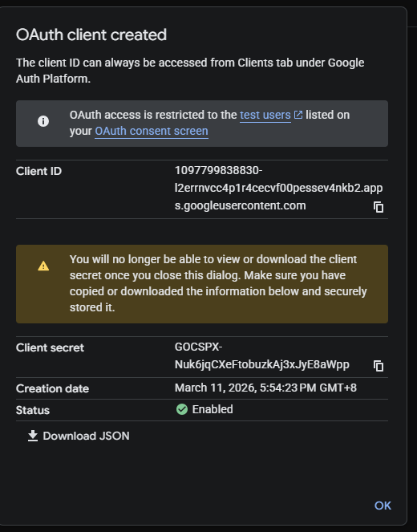Download JSON credentials file
Image resolution: width=417 pixels, height=532 pixels.
click(x=79, y=436)
